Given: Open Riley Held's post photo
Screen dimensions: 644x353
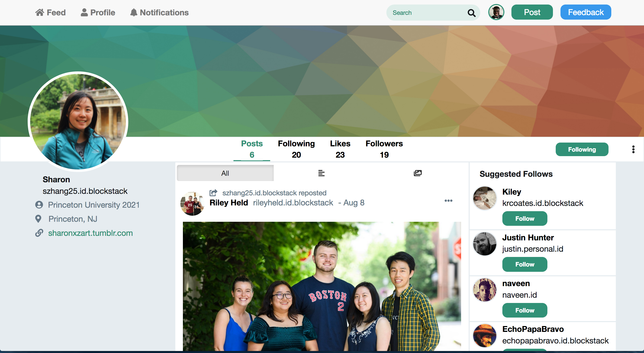Looking at the screenshot, I should (x=321, y=286).
